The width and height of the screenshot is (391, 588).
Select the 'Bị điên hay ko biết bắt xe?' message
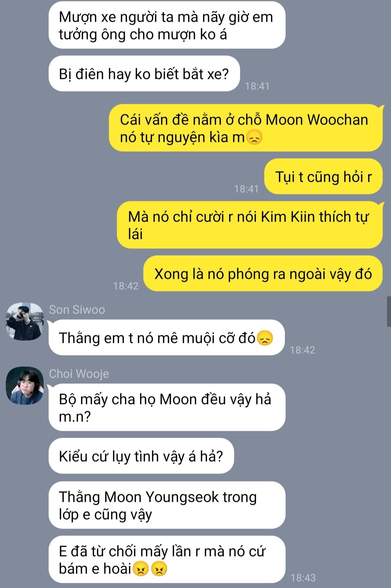tap(144, 73)
